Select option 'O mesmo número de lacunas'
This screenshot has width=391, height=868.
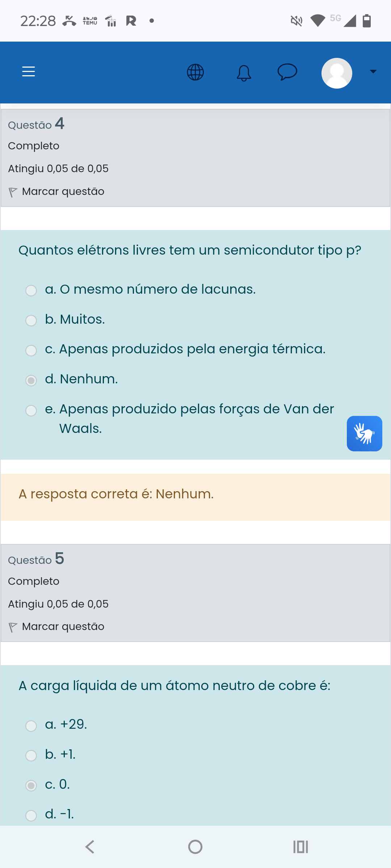pos(31,290)
